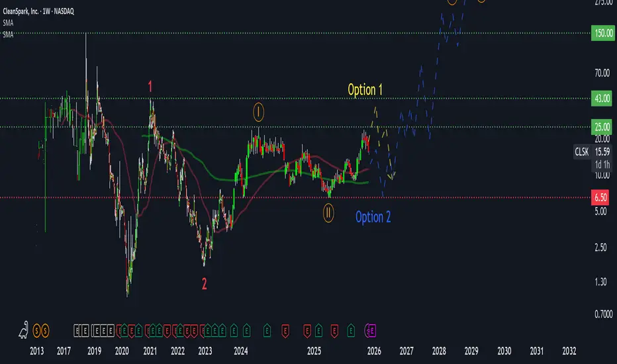Click the last green earnings marker before purple one
Viewport: 617px width, 364px height.
coord(351,331)
